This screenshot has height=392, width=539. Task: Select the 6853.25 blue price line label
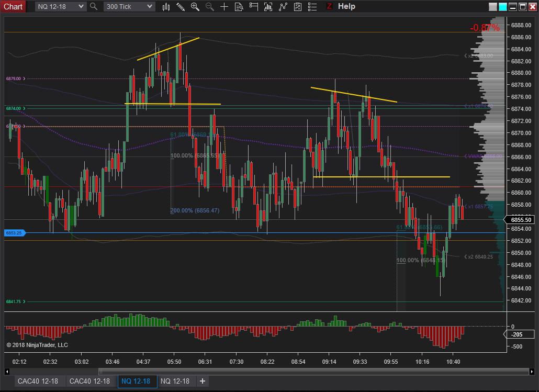tap(15, 233)
